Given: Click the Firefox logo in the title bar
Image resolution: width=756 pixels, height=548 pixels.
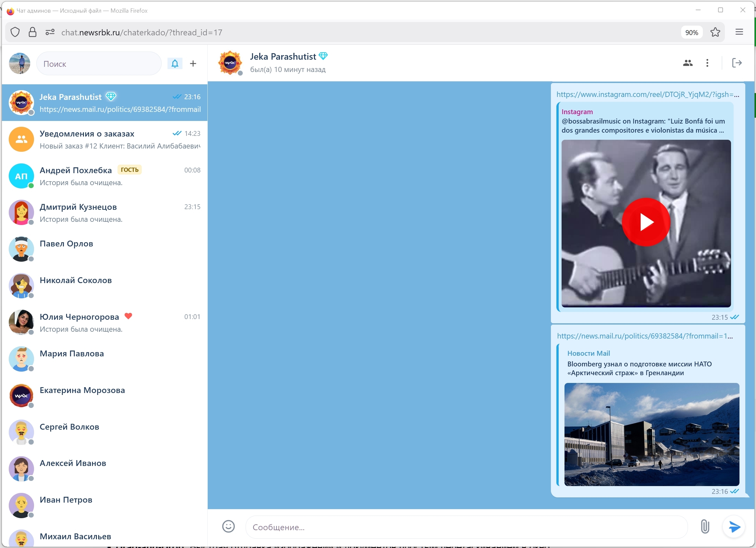Looking at the screenshot, I should click(10, 10).
